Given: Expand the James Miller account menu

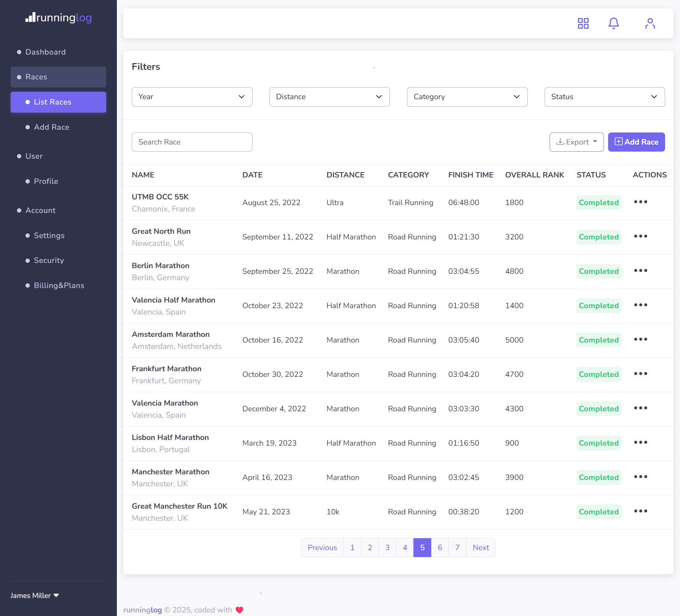Looking at the screenshot, I should click(34, 595).
